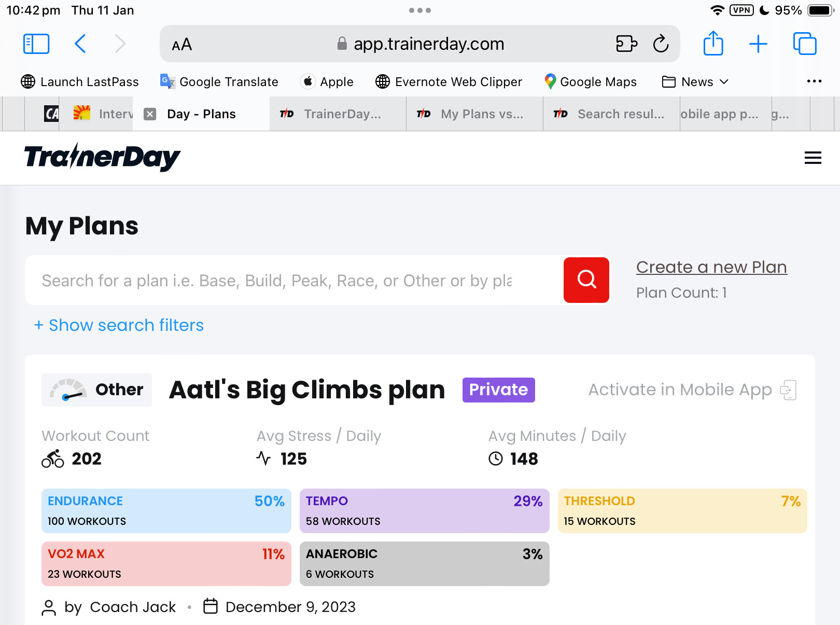Open the Google Translate bookmark
Image resolution: width=840 pixels, height=625 pixels.
[x=219, y=82]
